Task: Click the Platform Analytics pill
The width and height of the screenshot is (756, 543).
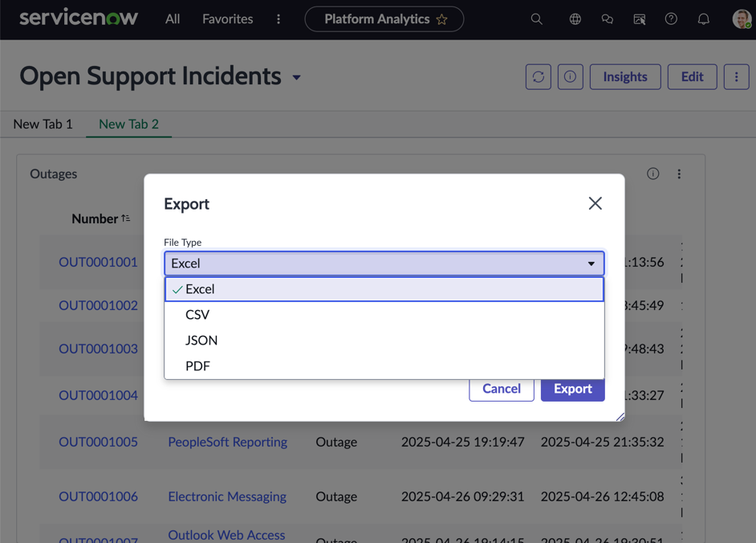Action: 384,19
